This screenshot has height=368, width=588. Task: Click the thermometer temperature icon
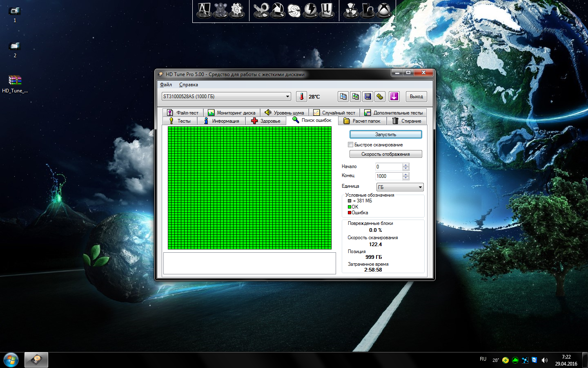pos(301,96)
